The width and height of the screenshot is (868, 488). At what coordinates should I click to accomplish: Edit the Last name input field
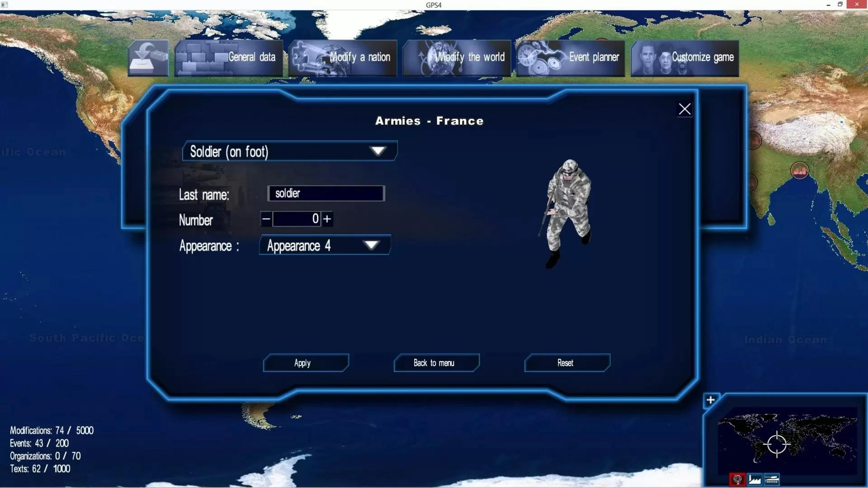(327, 192)
